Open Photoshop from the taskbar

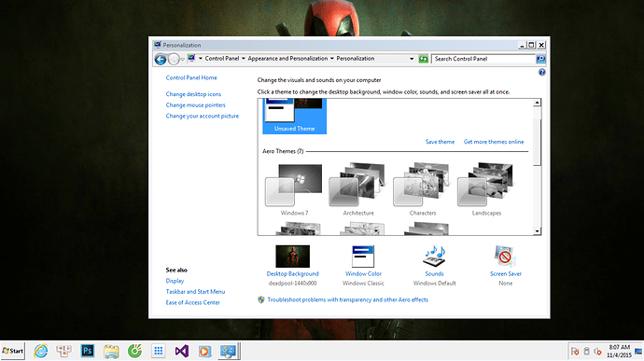pyautogui.click(x=88, y=351)
